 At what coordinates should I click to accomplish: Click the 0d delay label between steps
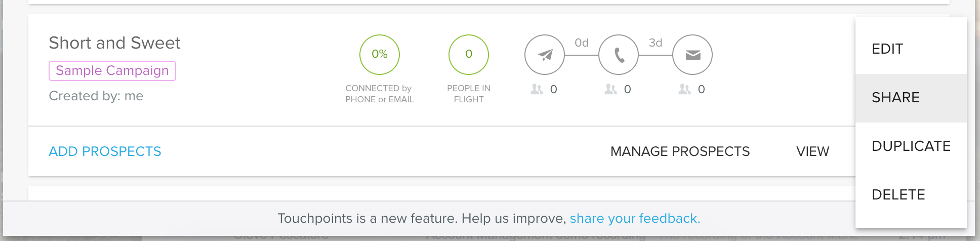(582, 43)
